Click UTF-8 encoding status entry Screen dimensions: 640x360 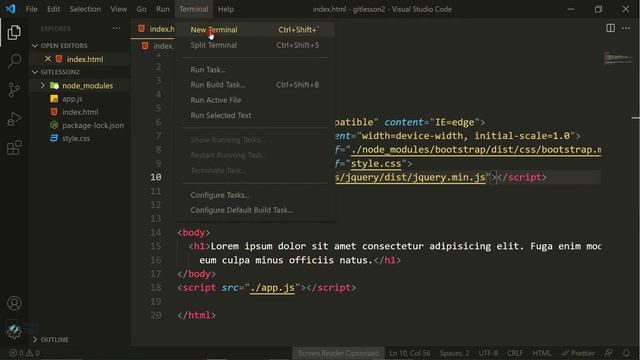point(488,353)
